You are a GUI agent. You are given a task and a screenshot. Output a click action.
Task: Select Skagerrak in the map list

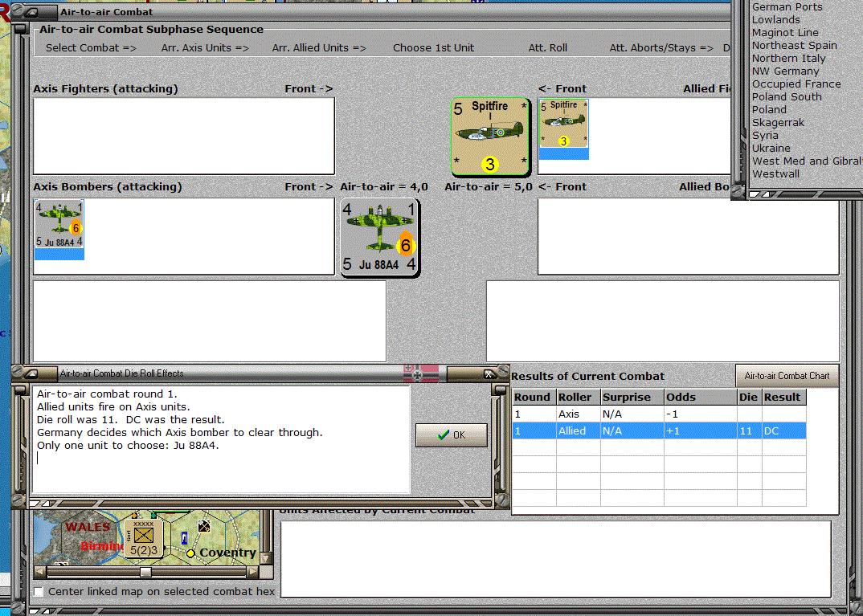point(778,123)
